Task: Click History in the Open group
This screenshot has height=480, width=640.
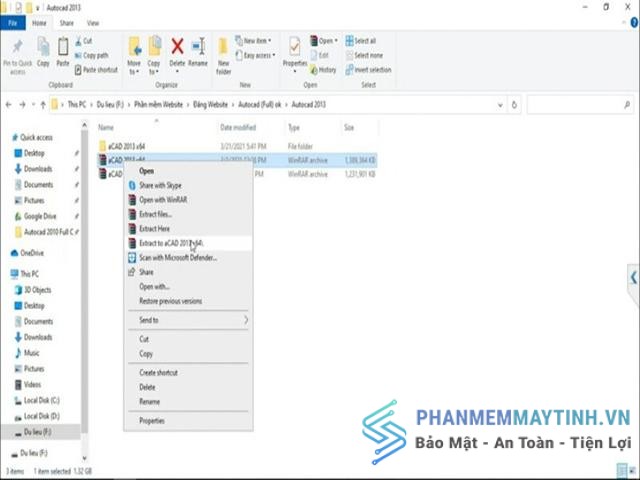Action: tap(323, 70)
